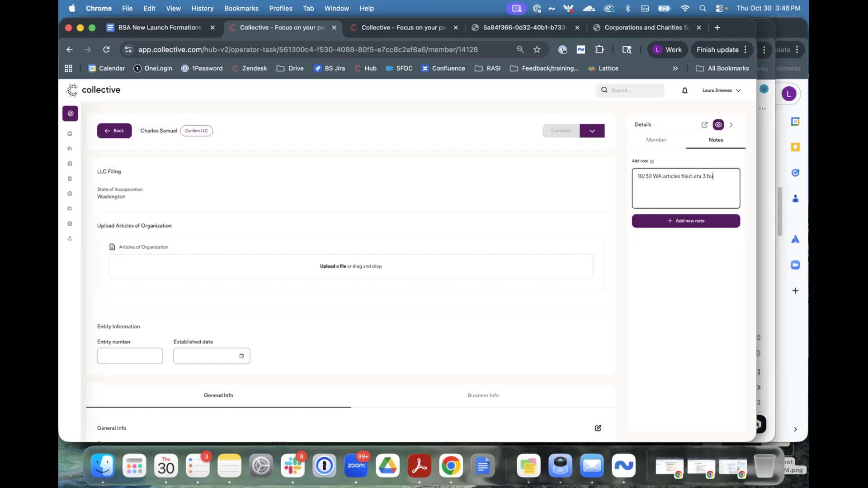This screenshot has height=488, width=868.
Task: Click the edit General Info pencil icon
Action: pos(598,428)
